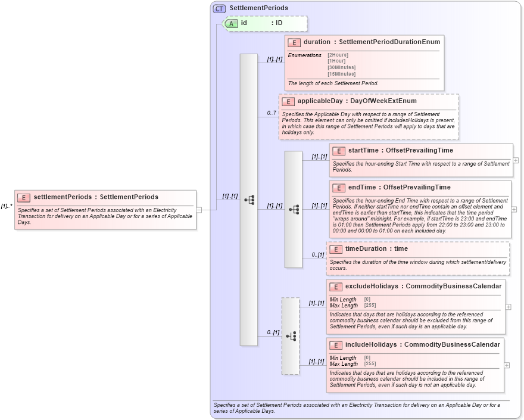Viewport: 524px width, 420px height.
Task: Collapse the SettlementPeriods content via connector square
Action: pos(200,209)
